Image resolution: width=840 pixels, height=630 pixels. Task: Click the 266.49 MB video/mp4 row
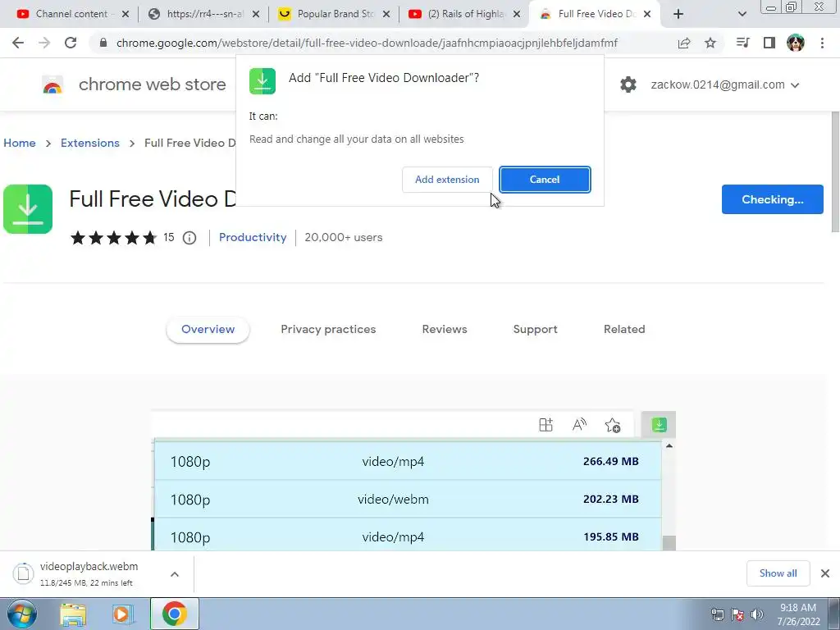[408, 461]
